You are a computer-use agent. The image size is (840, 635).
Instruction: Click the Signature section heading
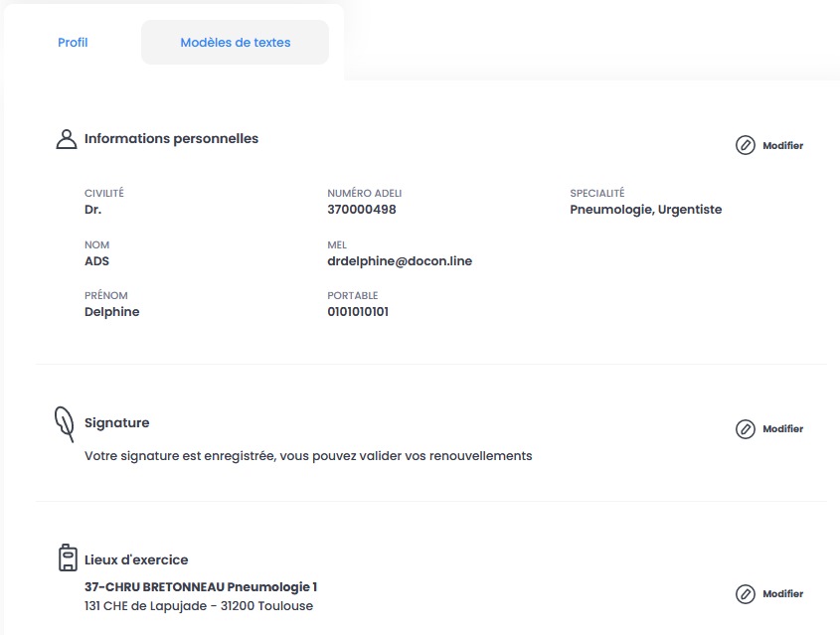116,422
